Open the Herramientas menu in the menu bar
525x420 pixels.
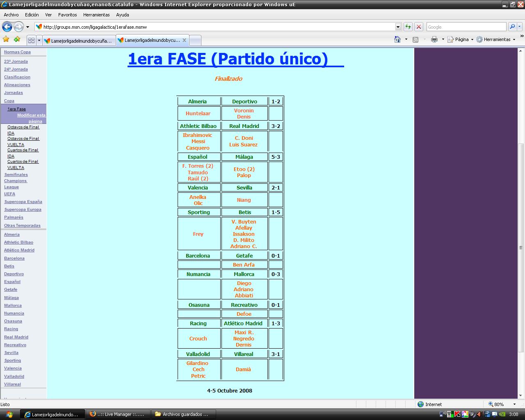(96, 14)
